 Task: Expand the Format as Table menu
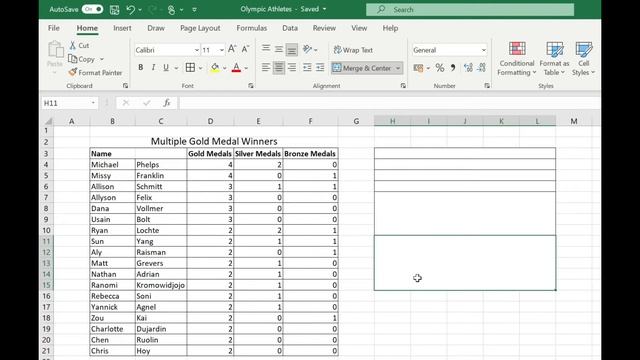(x=554, y=59)
